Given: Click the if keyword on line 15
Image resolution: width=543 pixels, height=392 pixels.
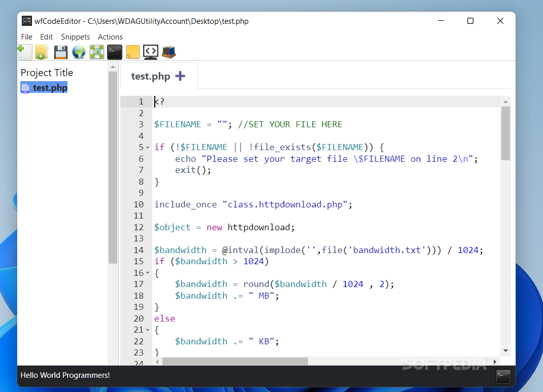Looking at the screenshot, I should 159,261.
